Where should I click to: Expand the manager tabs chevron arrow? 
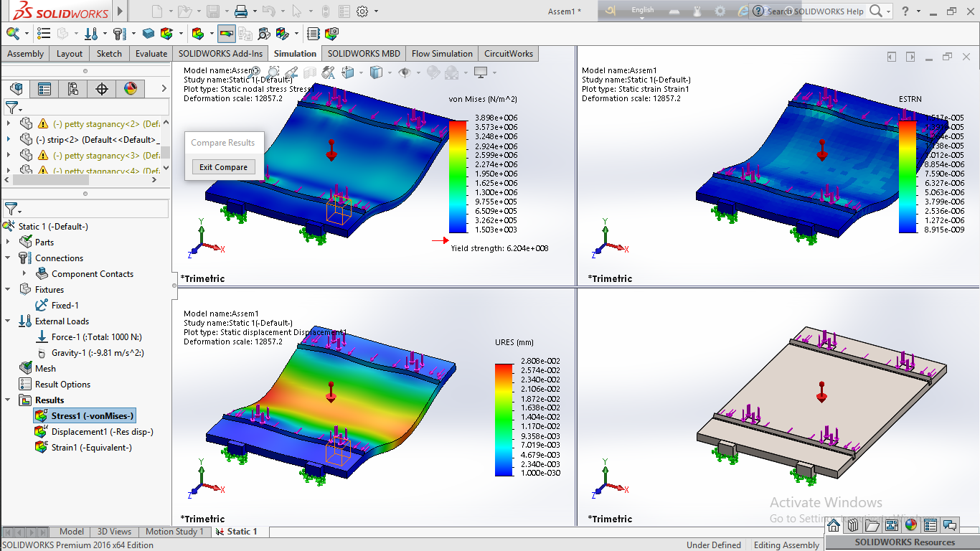(x=164, y=88)
